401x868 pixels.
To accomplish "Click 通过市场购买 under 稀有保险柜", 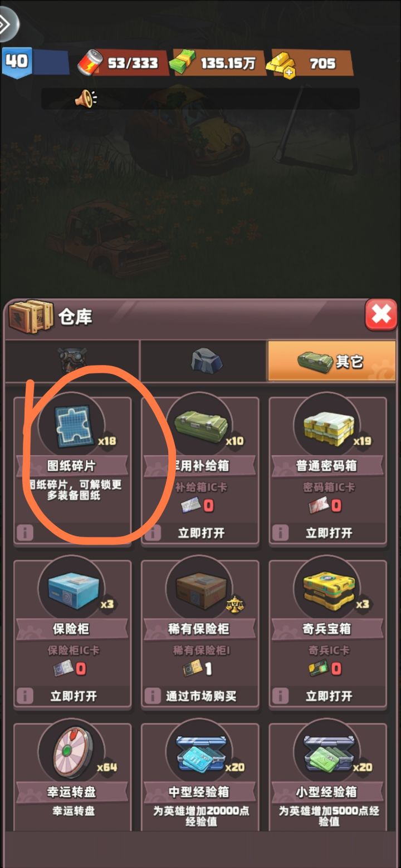I will (201, 696).
